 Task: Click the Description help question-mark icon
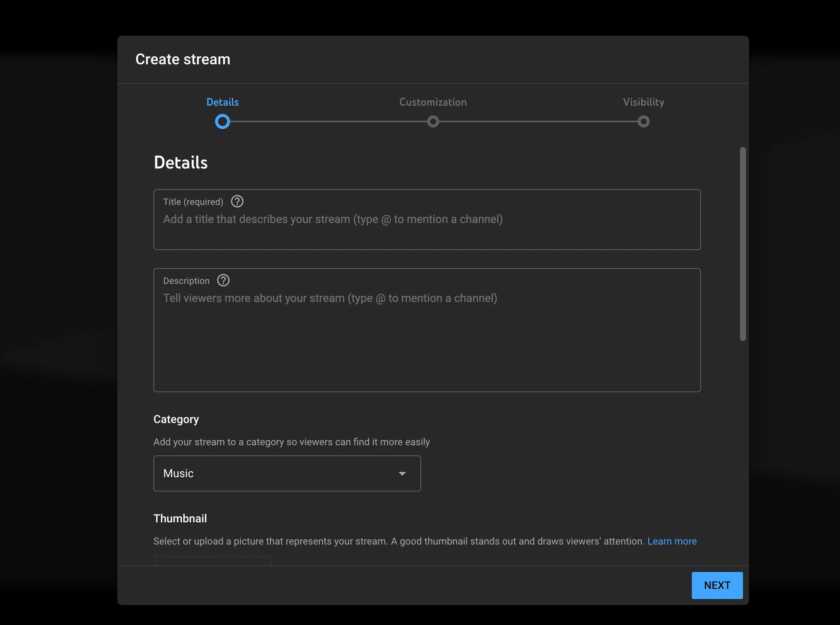(x=223, y=280)
